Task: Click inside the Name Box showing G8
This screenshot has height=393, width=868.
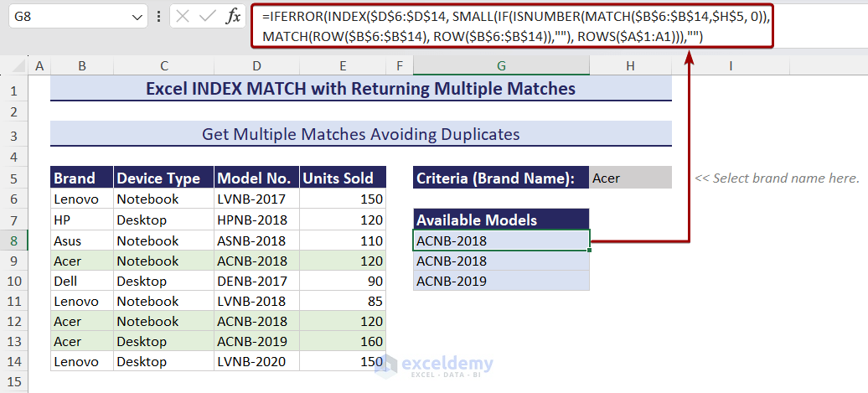Action: [67, 17]
